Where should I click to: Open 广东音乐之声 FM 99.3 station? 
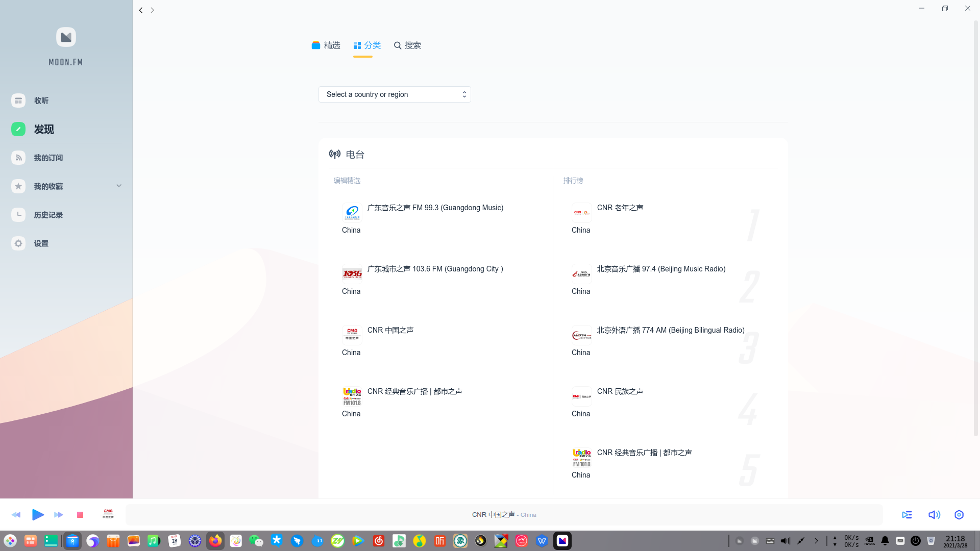coord(435,208)
